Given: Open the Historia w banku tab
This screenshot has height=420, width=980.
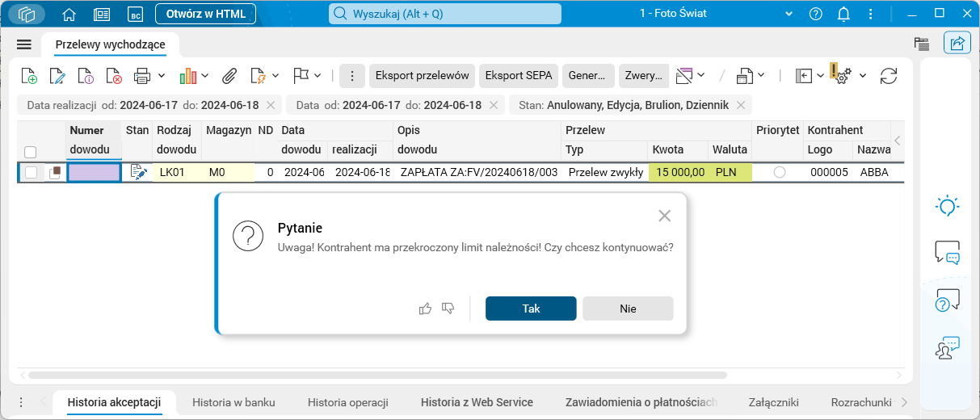Looking at the screenshot, I should tap(233, 402).
